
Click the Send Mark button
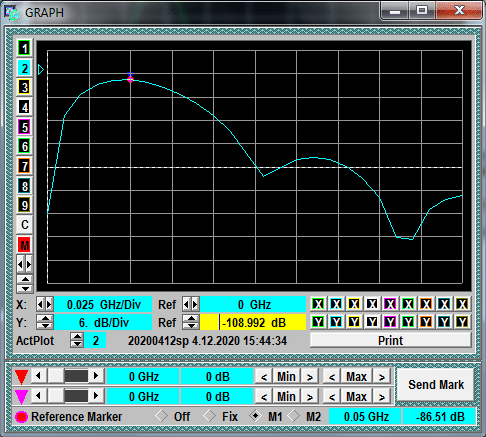(x=436, y=385)
